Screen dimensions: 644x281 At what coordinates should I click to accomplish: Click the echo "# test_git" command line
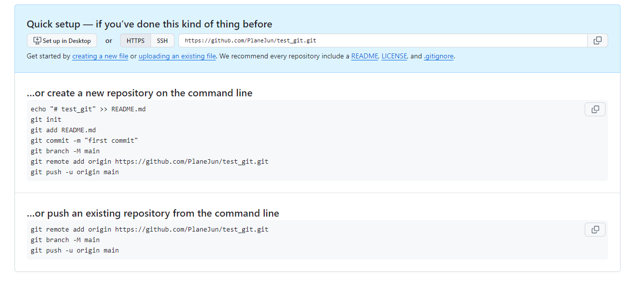pos(88,109)
